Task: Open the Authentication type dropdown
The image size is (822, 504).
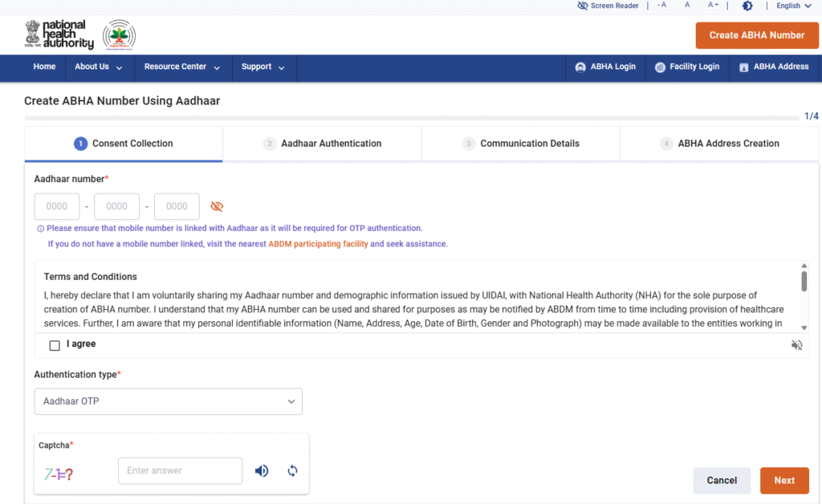Action: click(168, 401)
